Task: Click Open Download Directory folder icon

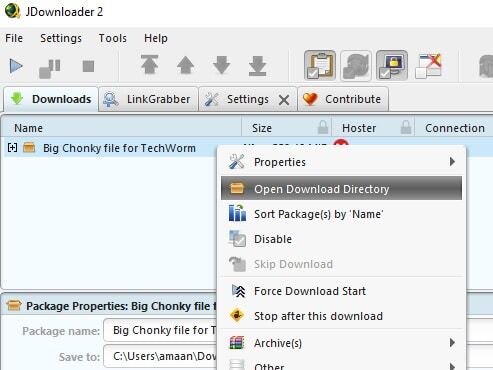Action: (x=237, y=188)
